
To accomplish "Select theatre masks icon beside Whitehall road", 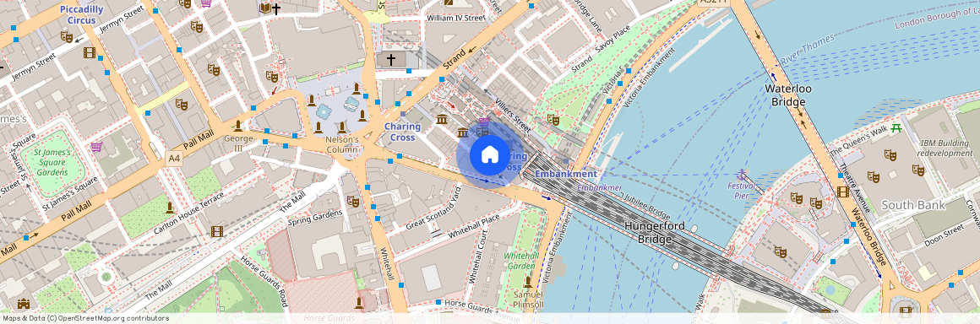I will [352, 201].
